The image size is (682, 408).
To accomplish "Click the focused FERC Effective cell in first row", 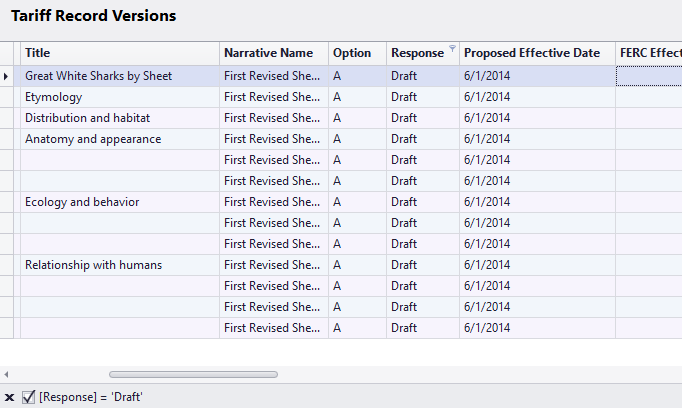I will pyautogui.click(x=649, y=76).
